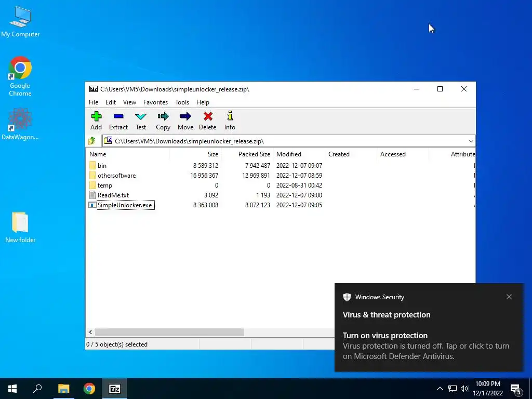This screenshot has height=399, width=532.
Task: Click ReadMe.txt size value 3 092
Action: pyautogui.click(x=211, y=195)
